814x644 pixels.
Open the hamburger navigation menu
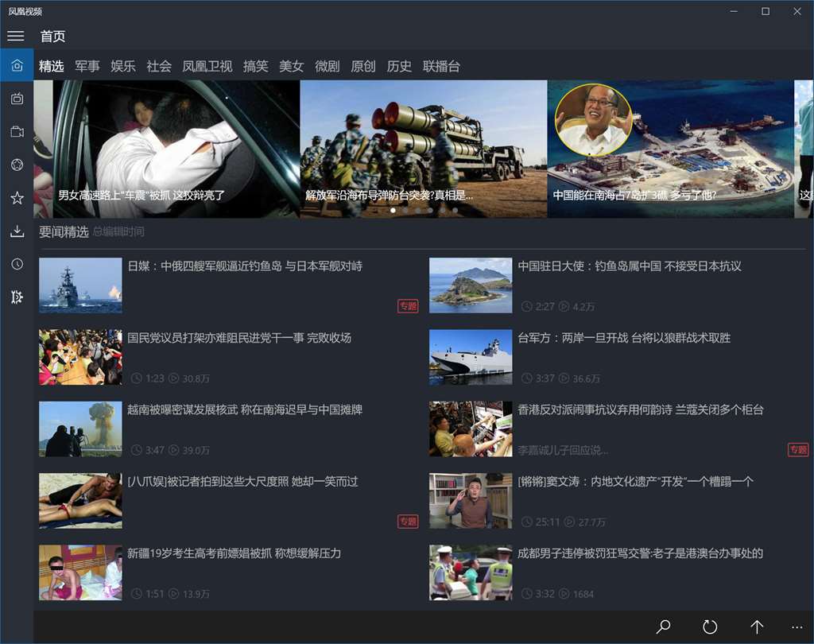pyautogui.click(x=16, y=36)
